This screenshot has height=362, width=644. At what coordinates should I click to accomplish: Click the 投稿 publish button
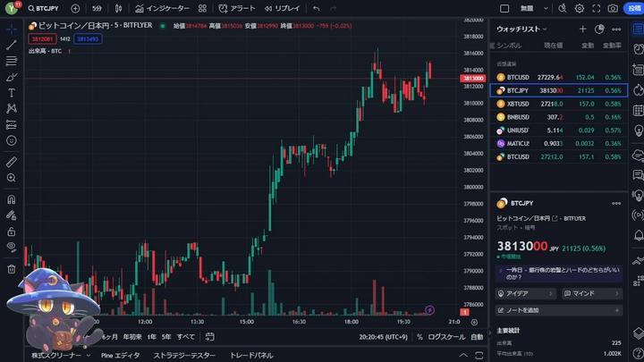634,8
